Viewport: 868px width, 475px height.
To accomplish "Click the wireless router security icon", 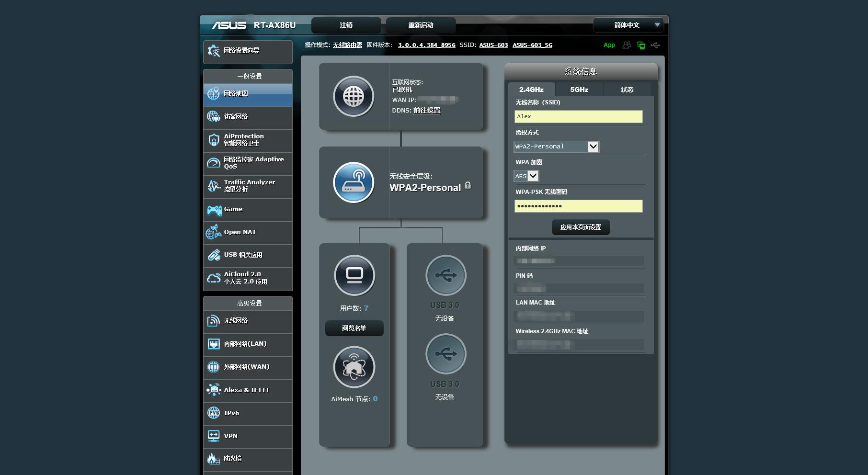I will tap(354, 182).
